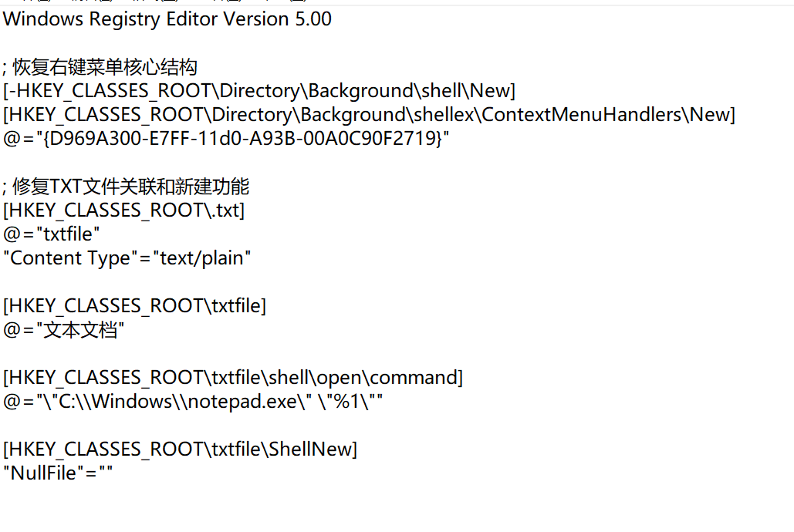Click the notepad.exe command value line
The image size is (794, 532).
pyautogui.click(x=193, y=402)
